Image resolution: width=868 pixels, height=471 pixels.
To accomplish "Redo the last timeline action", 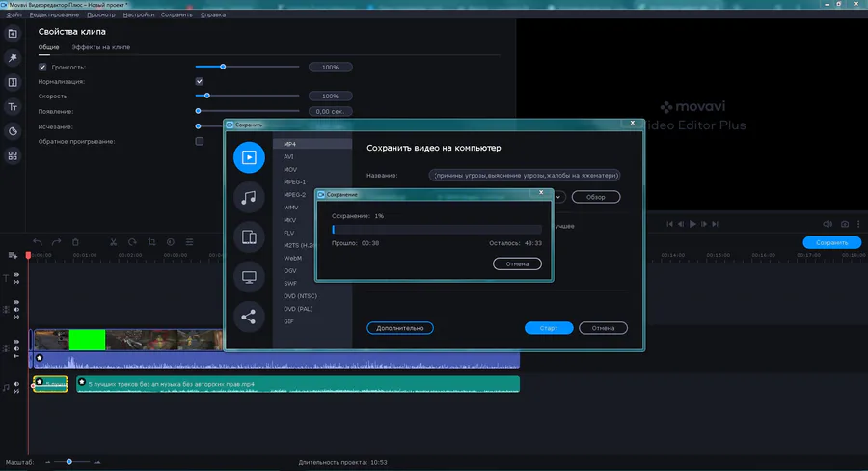I will pos(57,242).
